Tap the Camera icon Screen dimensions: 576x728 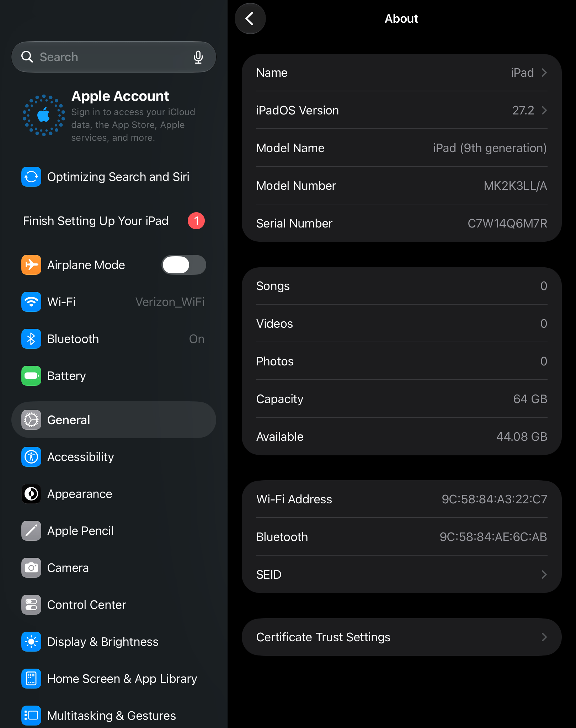[x=31, y=568]
